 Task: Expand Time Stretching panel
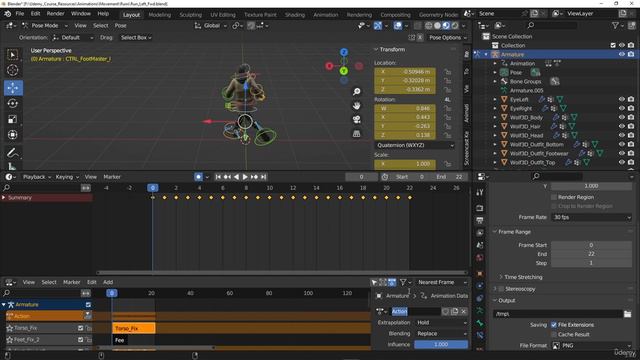[522, 277]
